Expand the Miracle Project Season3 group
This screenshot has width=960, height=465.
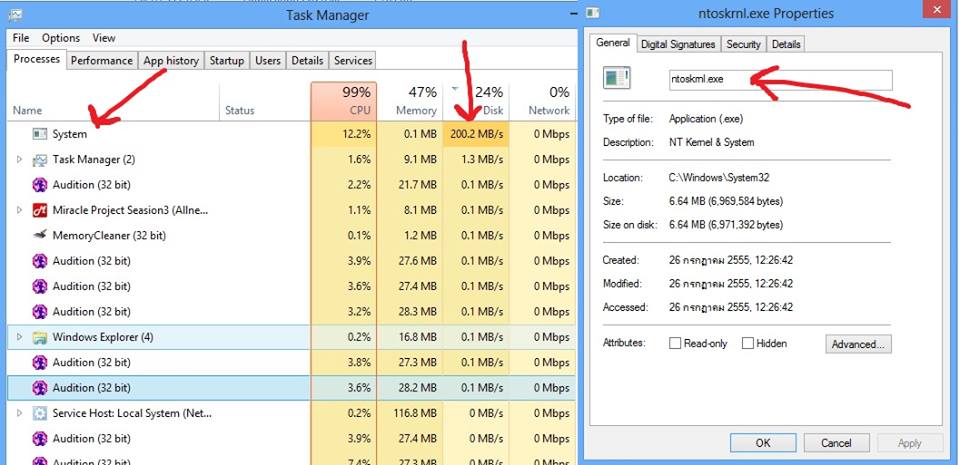19,210
